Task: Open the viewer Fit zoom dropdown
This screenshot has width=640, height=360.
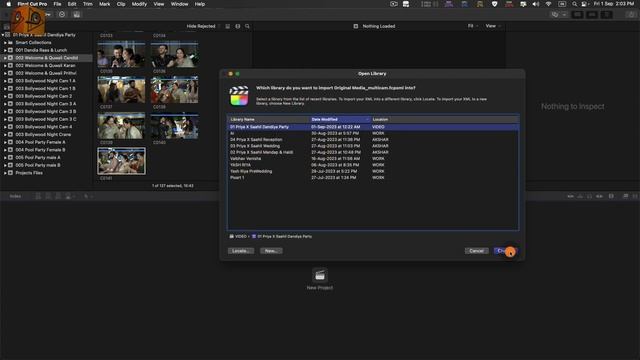Action: click(473, 26)
